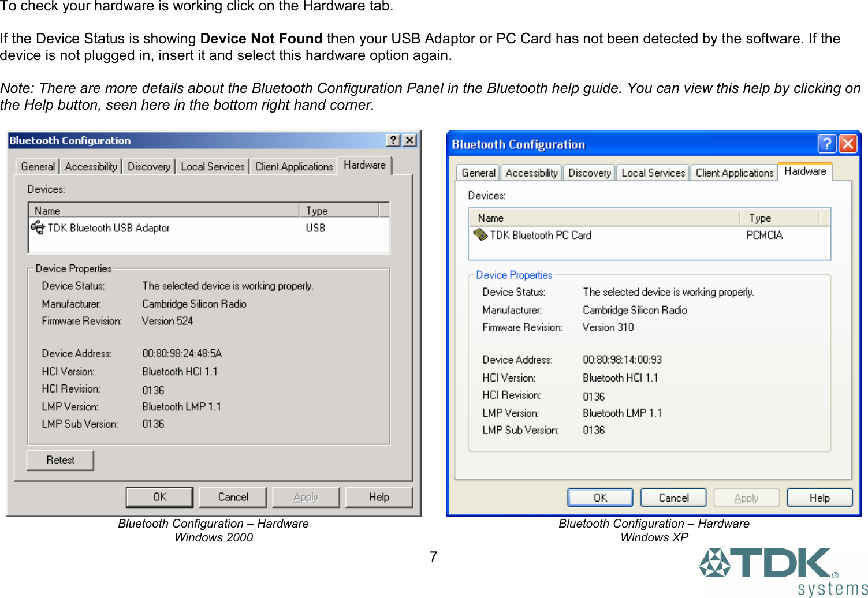Screen dimensions: 868x598
Task: Open Discovery tab in Windows XP dialog
Action: pyautogui.click(x=589, y=173)
